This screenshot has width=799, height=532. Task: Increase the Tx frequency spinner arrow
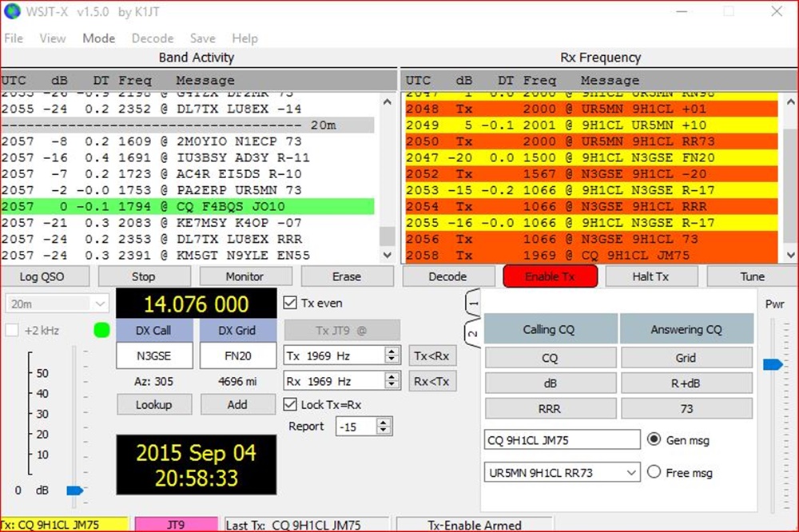point(392,351)
